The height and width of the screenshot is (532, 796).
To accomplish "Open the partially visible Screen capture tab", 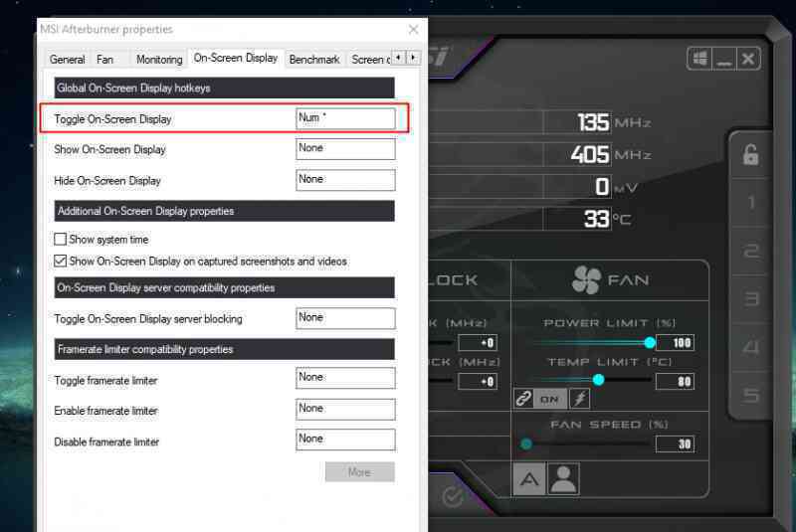I will point(370,60).
